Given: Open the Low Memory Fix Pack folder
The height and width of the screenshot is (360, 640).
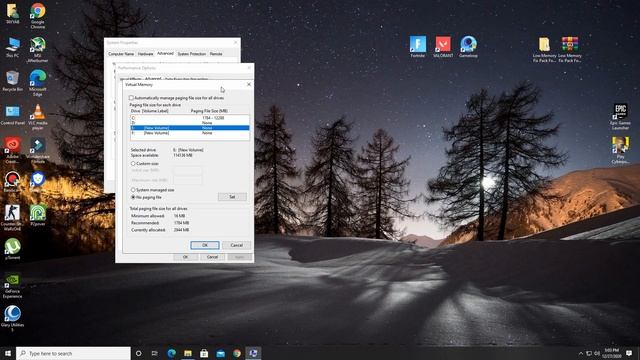Looking at the screenshot, I should coord(544,49).
